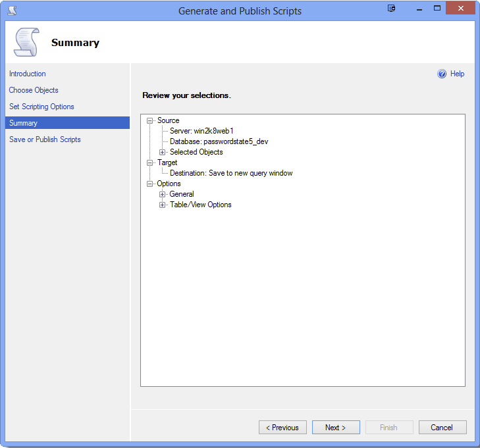Viewport: 480px width, 448px height.
Task: Expand the Selected Objects node
Action: click(x=162, y=152)
